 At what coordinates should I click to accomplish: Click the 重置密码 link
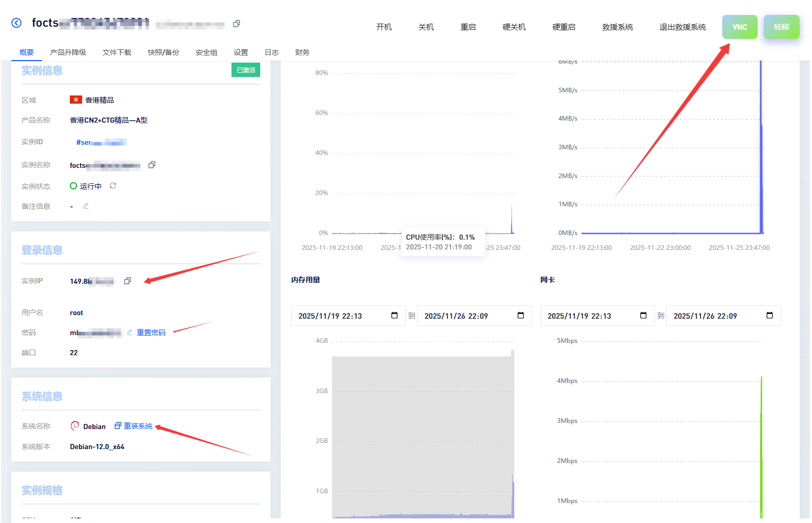pos(151,333)
